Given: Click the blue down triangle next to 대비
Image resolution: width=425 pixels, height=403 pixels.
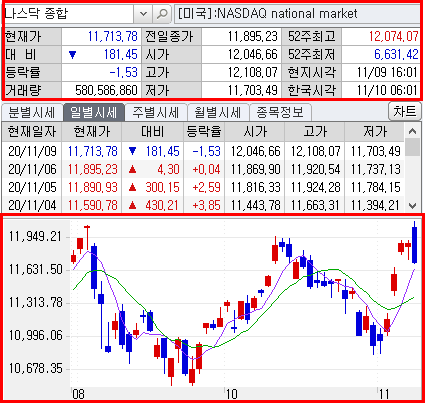Looking at the screenshot, I should pos(72,55).
